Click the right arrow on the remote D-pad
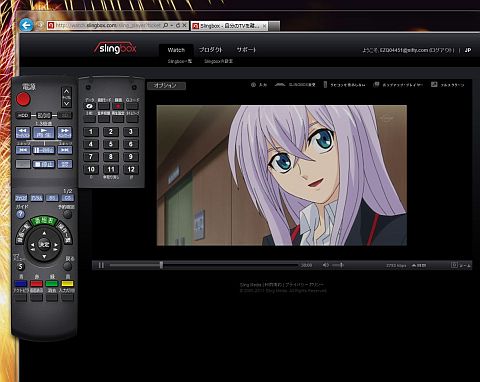Viewport: 480px width, 382px height. point(56,245)
